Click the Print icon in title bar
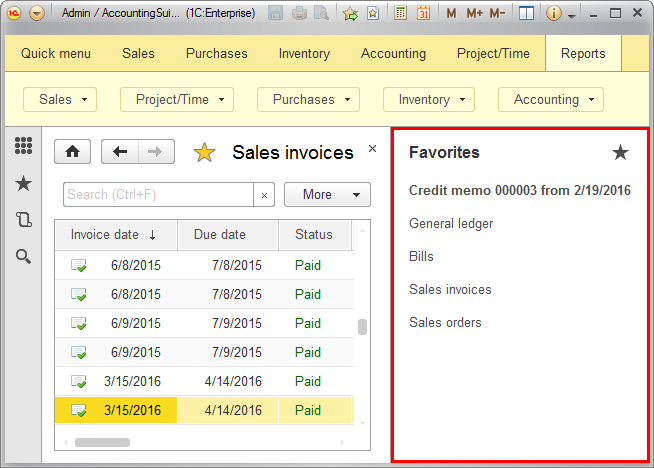The width and height of the screenshot is (654, 468). (299, 13)
